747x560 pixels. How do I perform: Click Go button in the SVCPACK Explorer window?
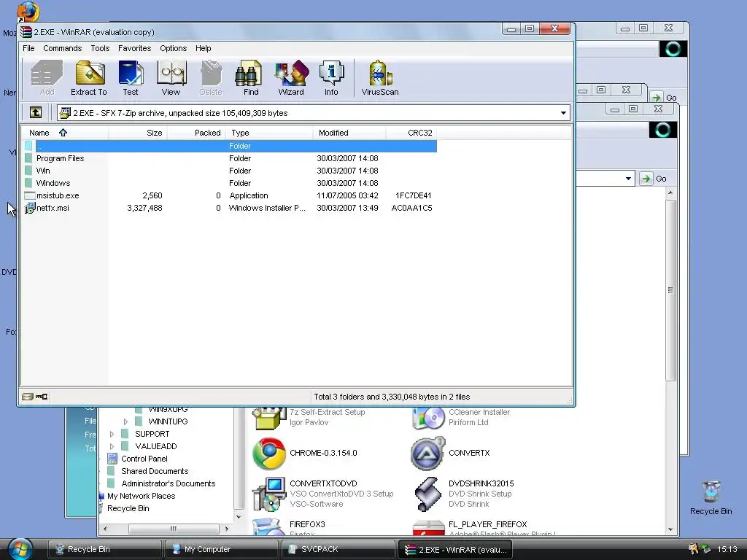[654, 179]
